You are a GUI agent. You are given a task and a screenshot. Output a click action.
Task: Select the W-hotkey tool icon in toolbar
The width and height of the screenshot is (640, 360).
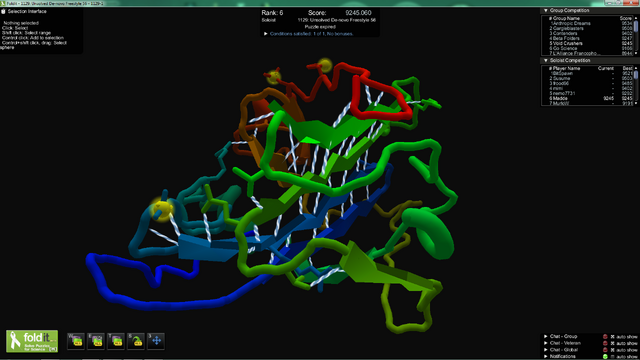pos(76,341)
